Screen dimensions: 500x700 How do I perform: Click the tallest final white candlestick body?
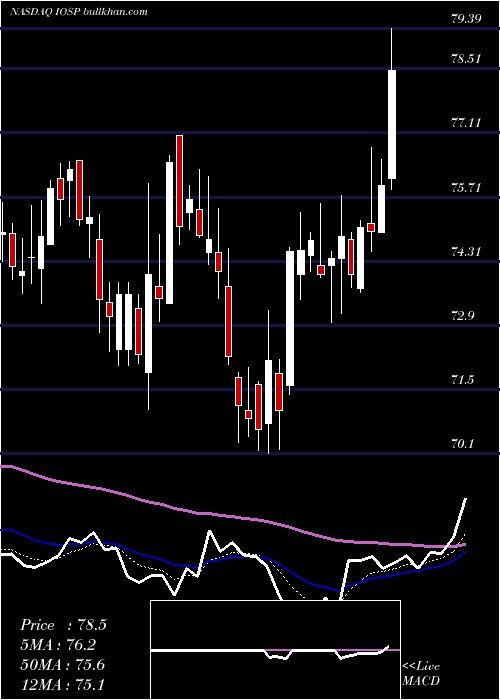point(392,124)
